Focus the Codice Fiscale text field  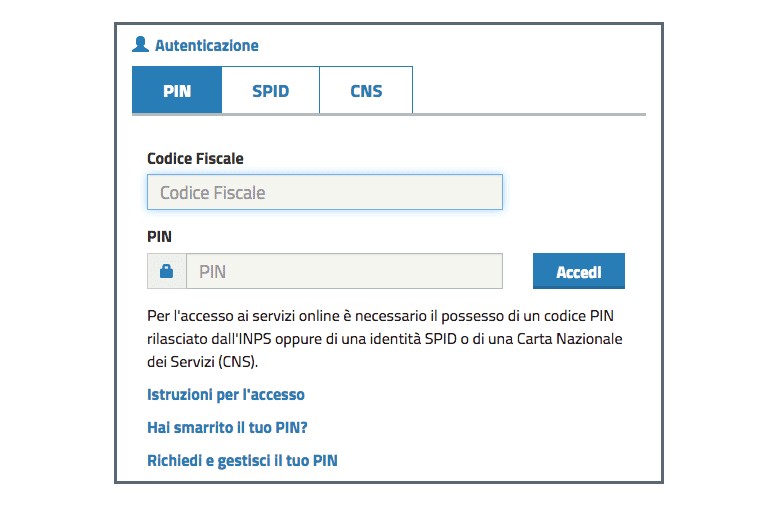coord(324,192)
